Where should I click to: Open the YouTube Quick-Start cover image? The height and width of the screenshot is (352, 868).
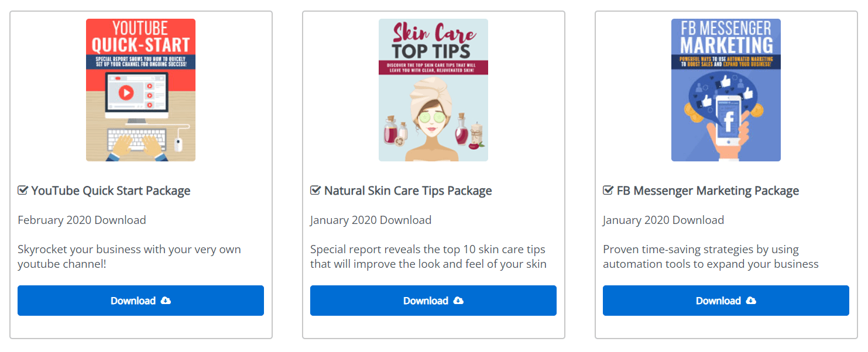click(x=140, y=89)
